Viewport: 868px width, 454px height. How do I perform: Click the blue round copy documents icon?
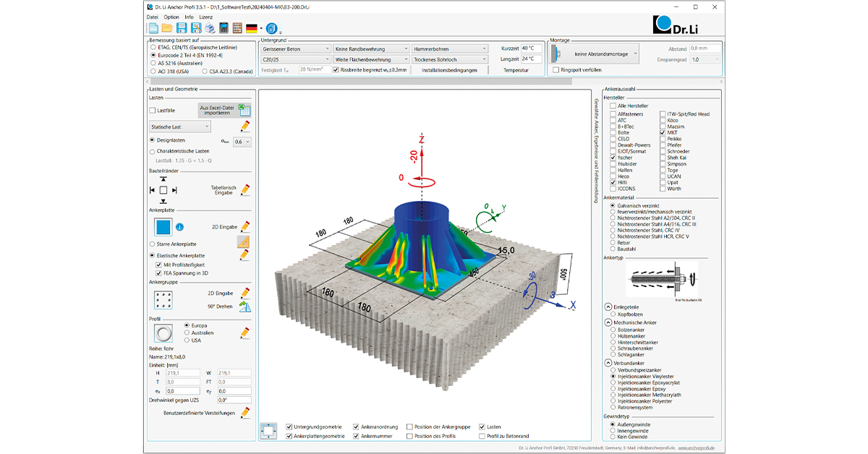pyautogui.click(x=271, y=28)
